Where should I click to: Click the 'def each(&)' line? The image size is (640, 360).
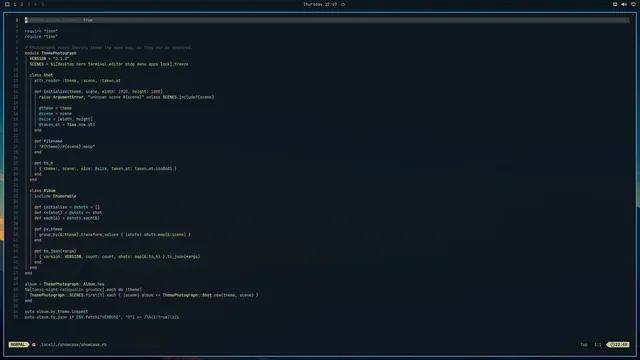(67, 218)
